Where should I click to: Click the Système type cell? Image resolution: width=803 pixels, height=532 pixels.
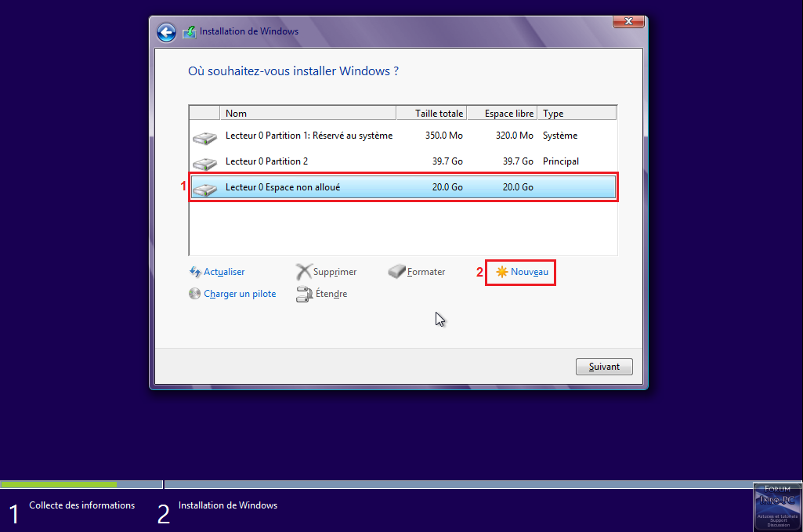click(559, 136)
